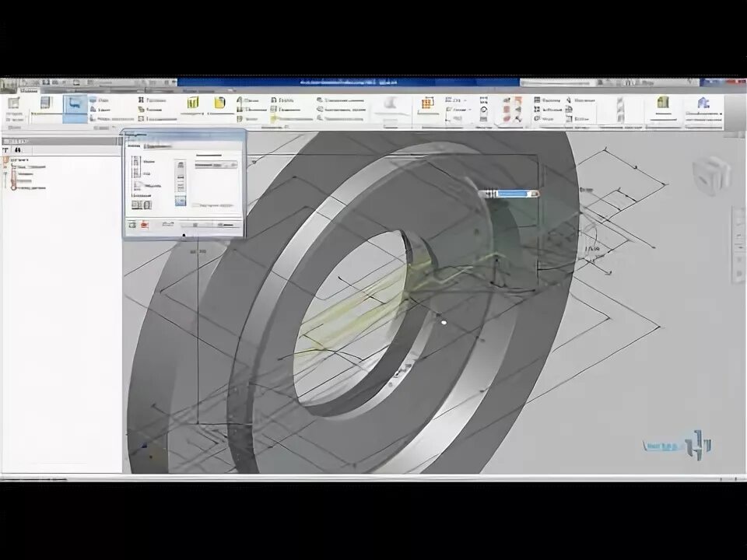Choose the Coil tool in Create panel
The height and width of the screenshot is (560, 747).
pyautogui.click(x=153, y=100)
